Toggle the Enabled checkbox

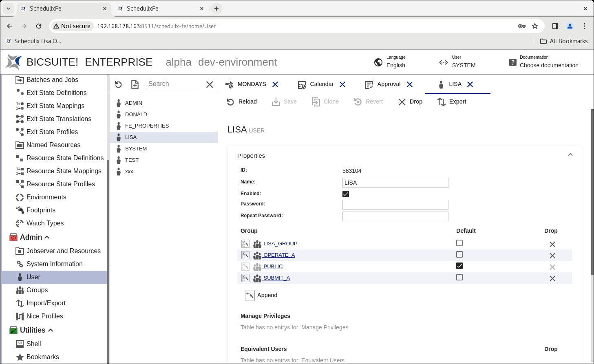coord(346,194)
